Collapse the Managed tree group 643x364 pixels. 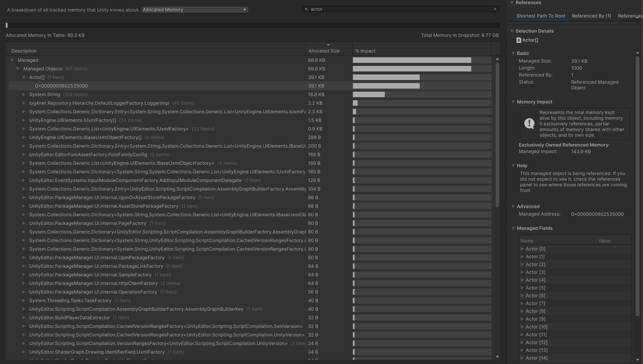(12, 60)
